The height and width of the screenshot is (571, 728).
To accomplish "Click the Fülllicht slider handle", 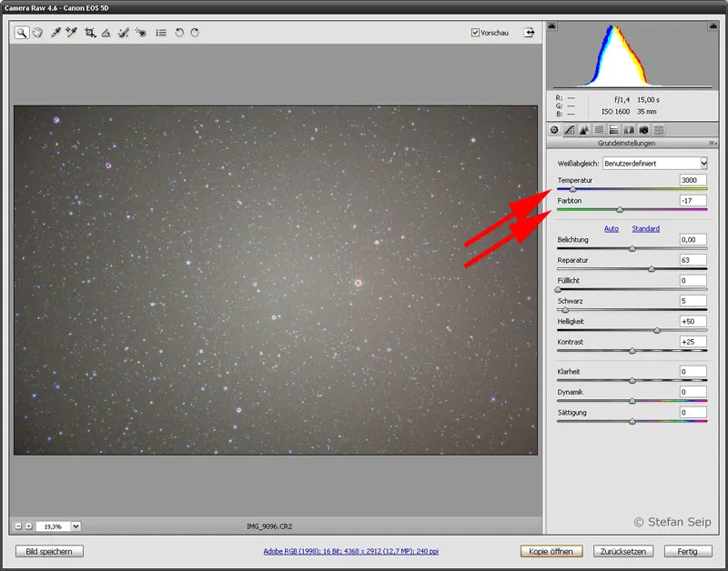I will coord(558,289).
